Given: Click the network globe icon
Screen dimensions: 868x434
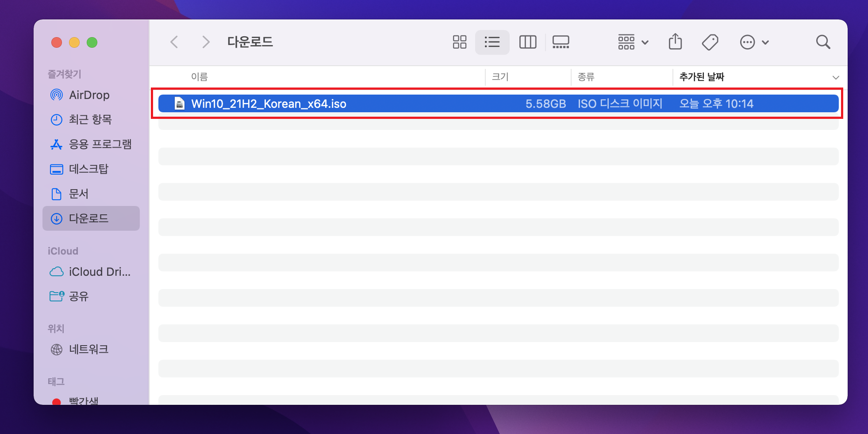Looking at the screenshot, I should click(57, 350).
